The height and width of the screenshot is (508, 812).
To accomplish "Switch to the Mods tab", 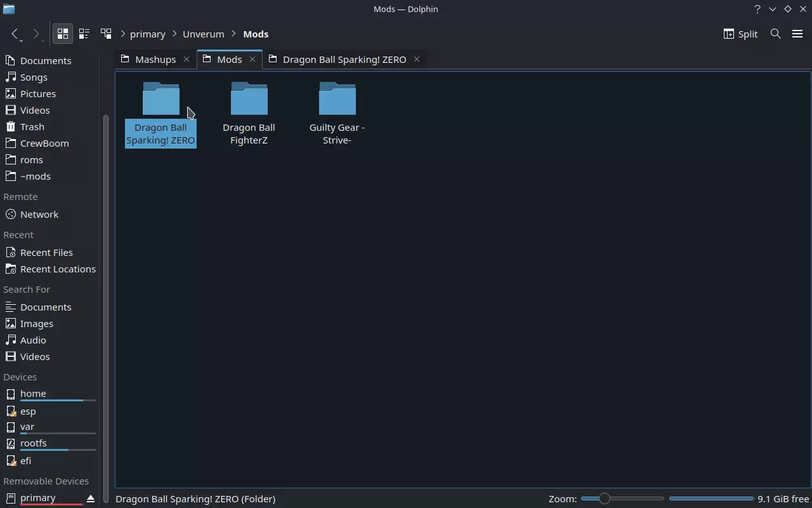I will [x=230, y=59].
